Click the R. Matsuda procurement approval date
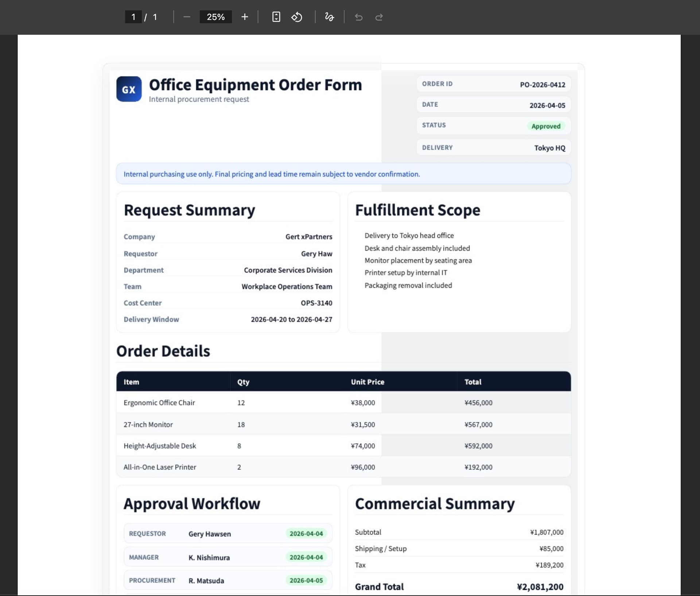The image size is (700, 596). 306,580
